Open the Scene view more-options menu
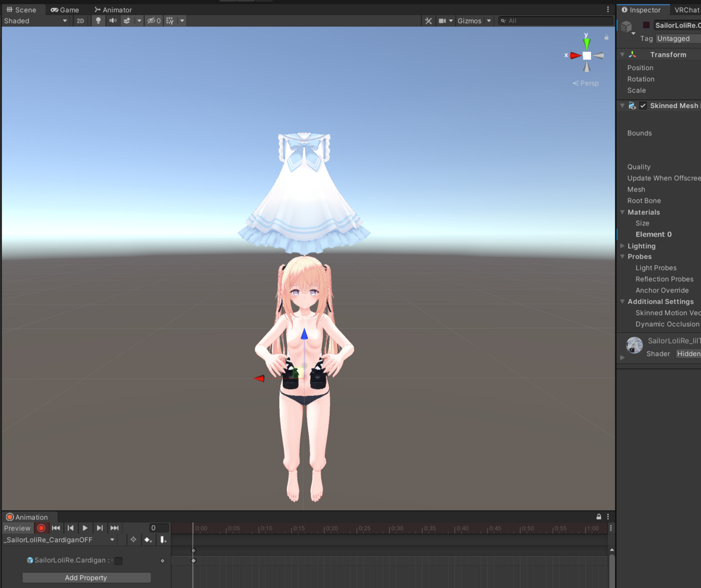 coord(609,9)
